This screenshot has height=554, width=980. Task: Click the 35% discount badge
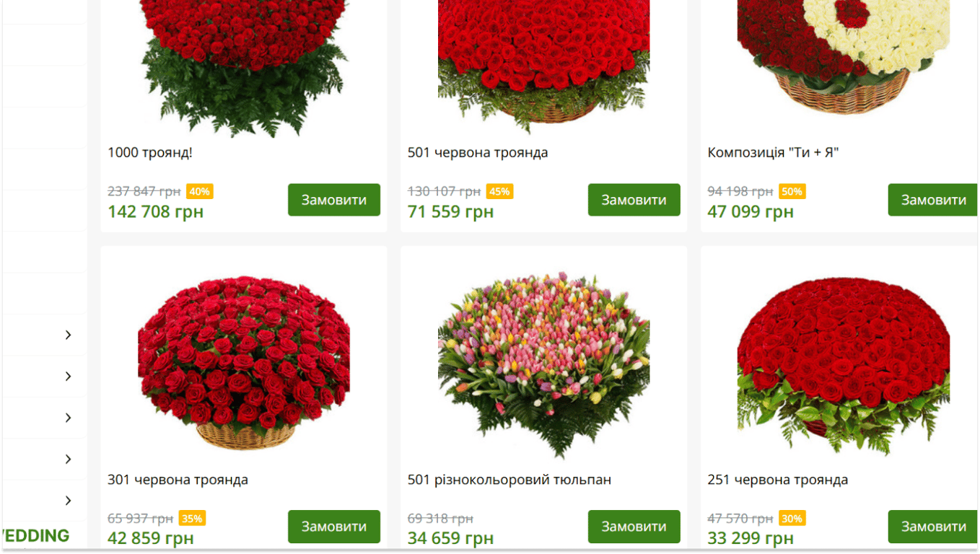click(x=192, y=518)
